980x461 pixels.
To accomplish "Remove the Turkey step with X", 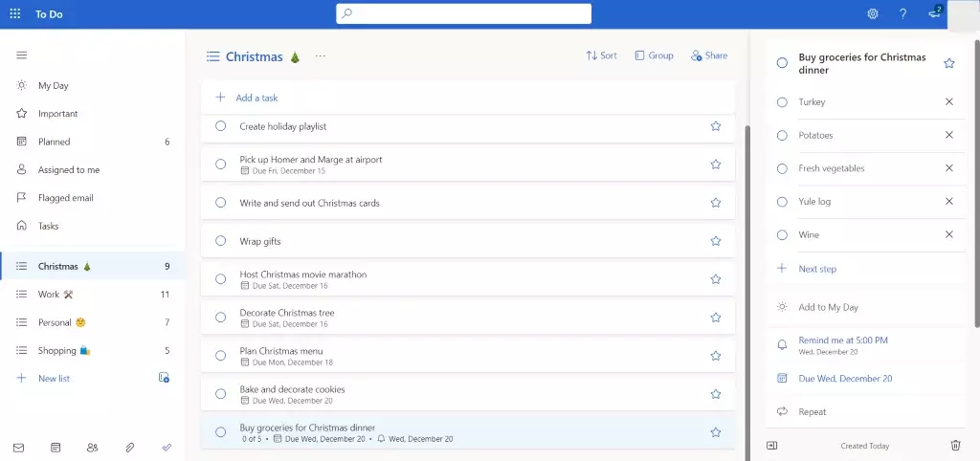I will (x=948, y=101).
